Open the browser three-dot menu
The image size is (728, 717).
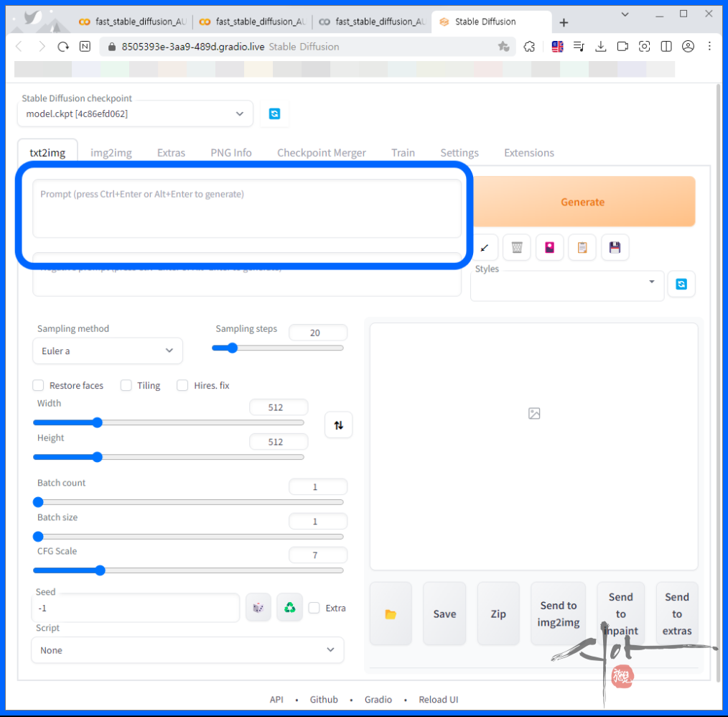click(x=709, y=47)
